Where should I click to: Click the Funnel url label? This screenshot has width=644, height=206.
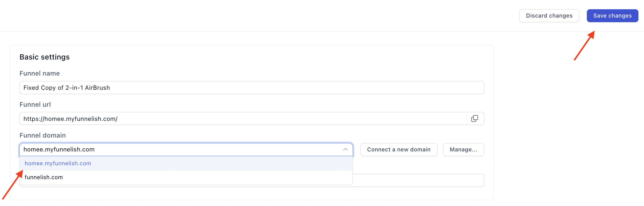tap(35, 105)
